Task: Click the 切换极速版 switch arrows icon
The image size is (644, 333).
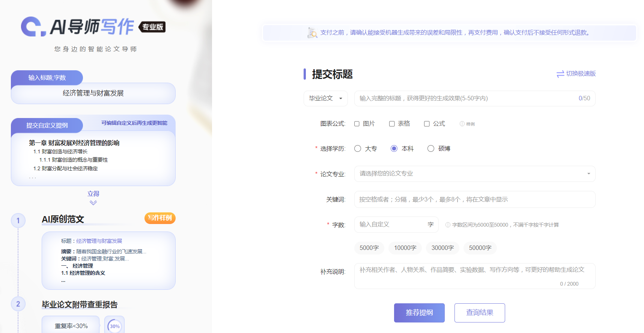Action: (x=560, y=74)
